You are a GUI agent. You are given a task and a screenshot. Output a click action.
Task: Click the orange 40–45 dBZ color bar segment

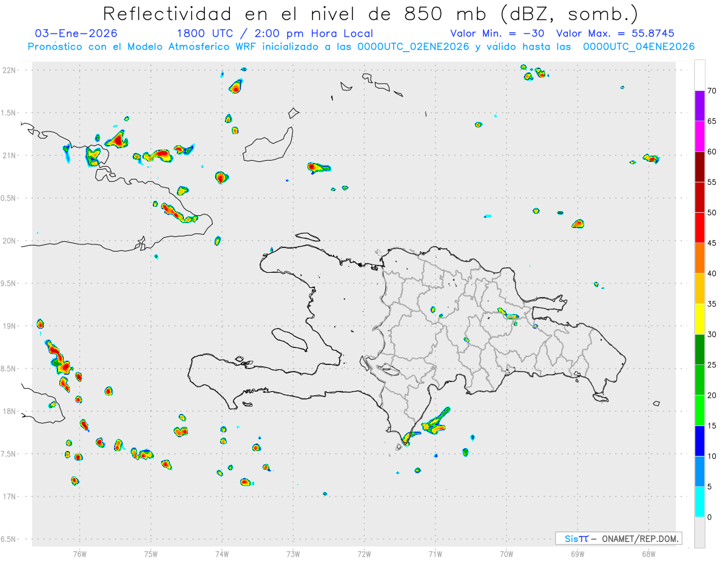[699, 258]
